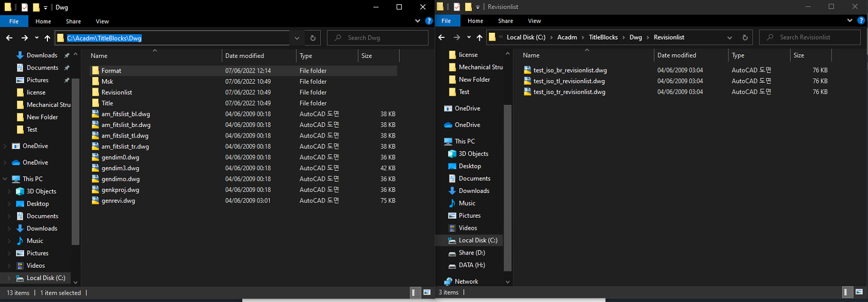Click DATA (H:) drive icon
This screenshot has width=868, height=302.
[x=452, y=265]
